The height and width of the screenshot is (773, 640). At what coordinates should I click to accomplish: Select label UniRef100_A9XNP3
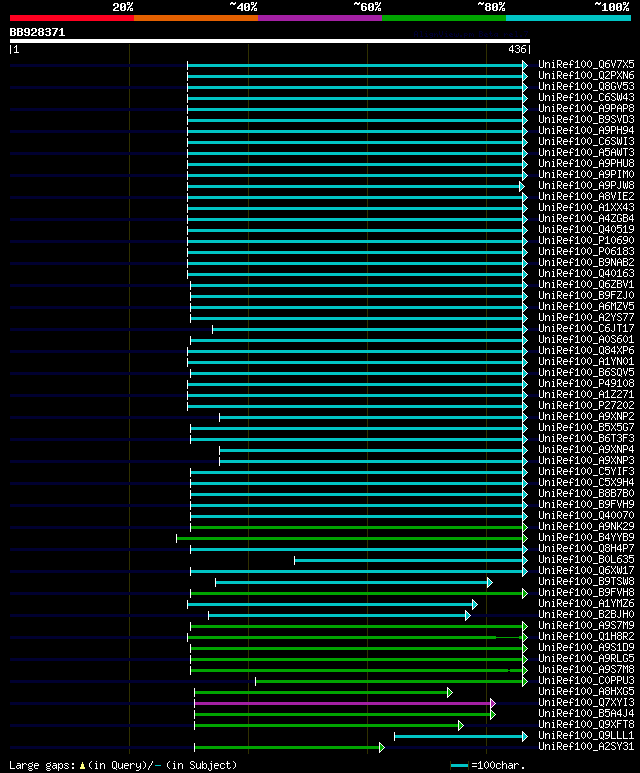pos(586,461)
